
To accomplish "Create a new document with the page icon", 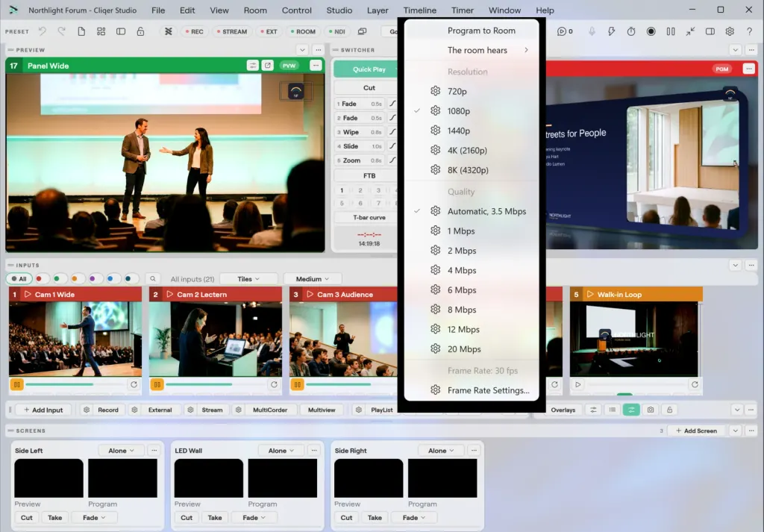I will coord(81,31).
